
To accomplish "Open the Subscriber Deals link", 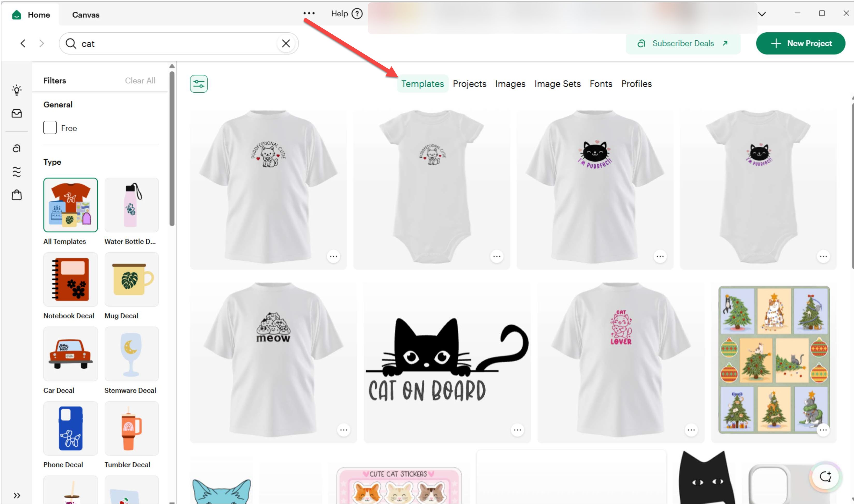I will click(683, 43).
